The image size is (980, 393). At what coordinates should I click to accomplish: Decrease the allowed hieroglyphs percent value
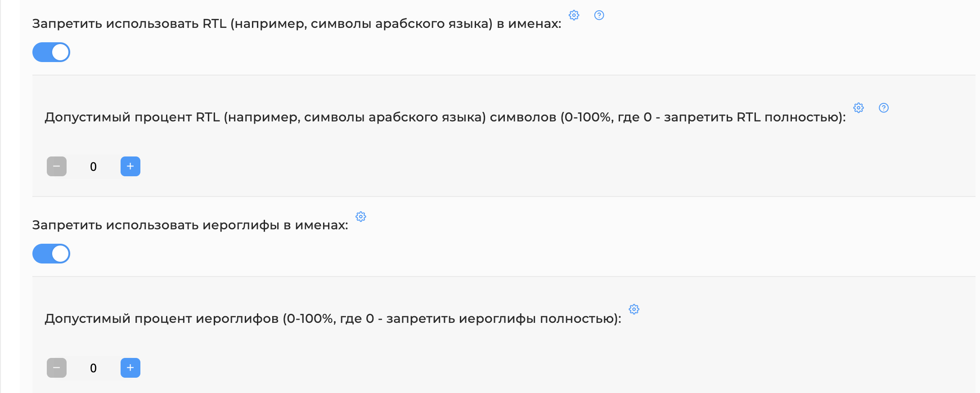(x=57, y=368)
